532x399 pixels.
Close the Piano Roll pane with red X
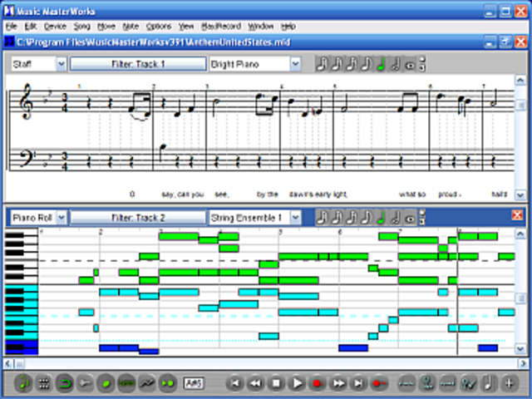click(517, 214)
